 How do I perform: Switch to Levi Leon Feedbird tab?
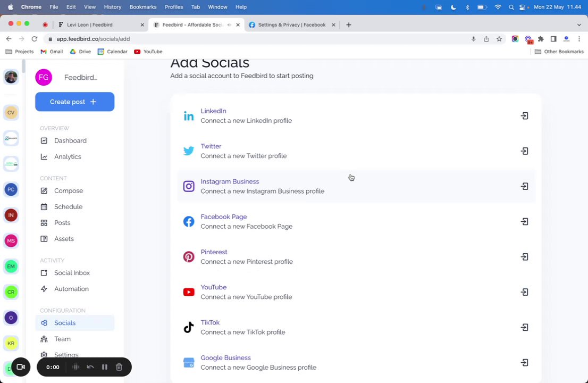point(101,25)
